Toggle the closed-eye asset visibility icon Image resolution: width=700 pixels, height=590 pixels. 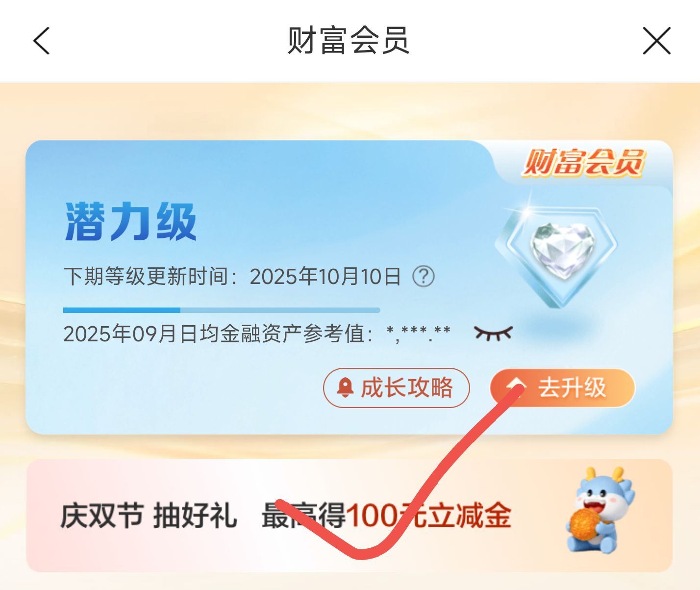tap(493, 333)
